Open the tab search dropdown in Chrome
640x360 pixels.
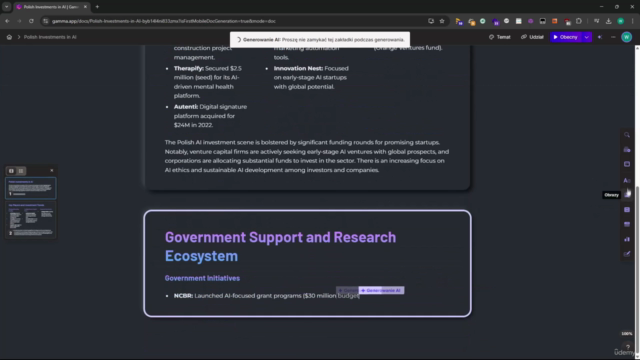(x=7, y=7)
